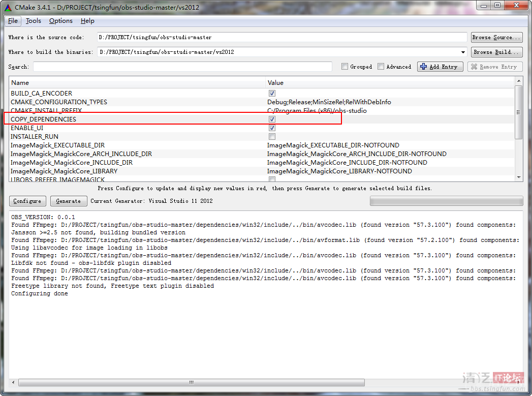Toggle the Grouped checkbox
This screenshot has width=532, height=396.
tap(345, 67)
